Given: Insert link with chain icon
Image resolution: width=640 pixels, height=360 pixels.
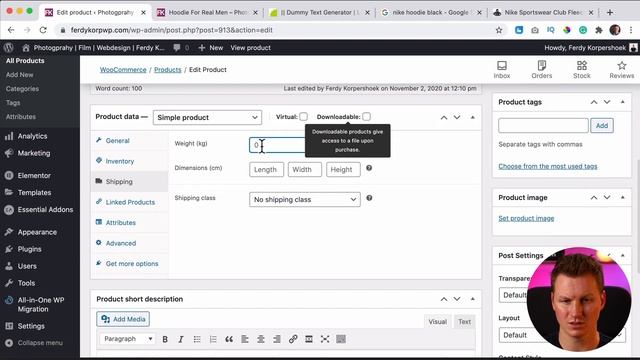Looking at the screenshot, I should [293, 339].
